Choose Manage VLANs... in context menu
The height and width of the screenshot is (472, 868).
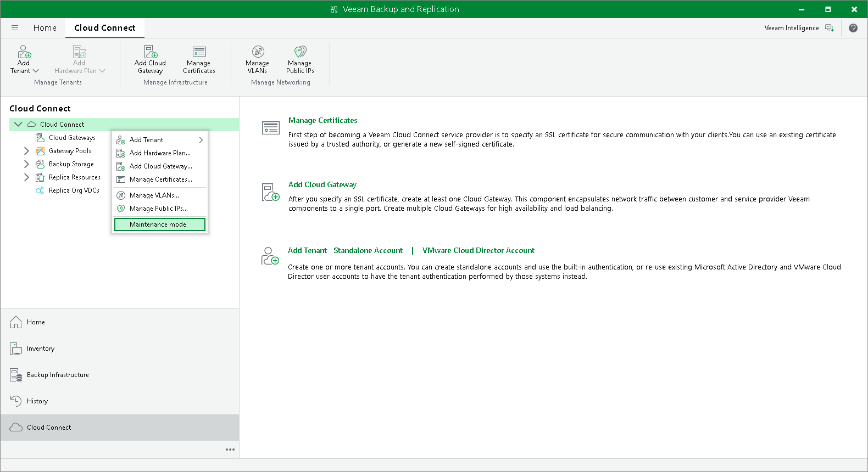(160, 195)
